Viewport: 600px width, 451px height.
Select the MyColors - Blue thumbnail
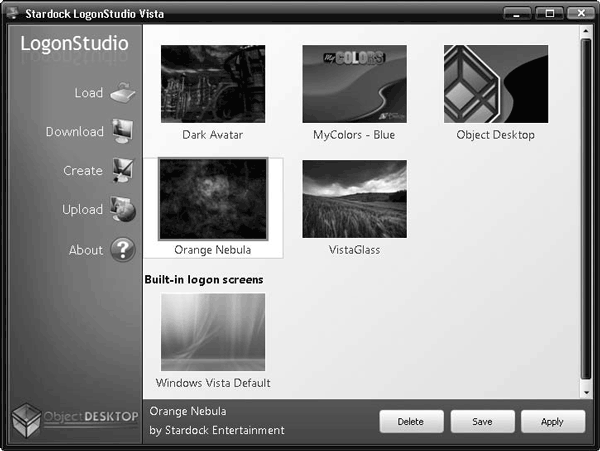pos(354,84)
